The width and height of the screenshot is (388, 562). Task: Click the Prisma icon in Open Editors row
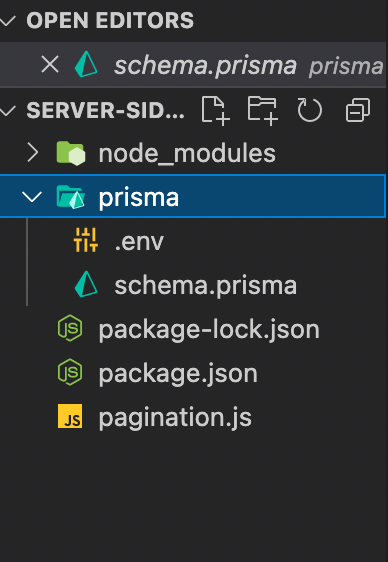[x=86, y=64]
